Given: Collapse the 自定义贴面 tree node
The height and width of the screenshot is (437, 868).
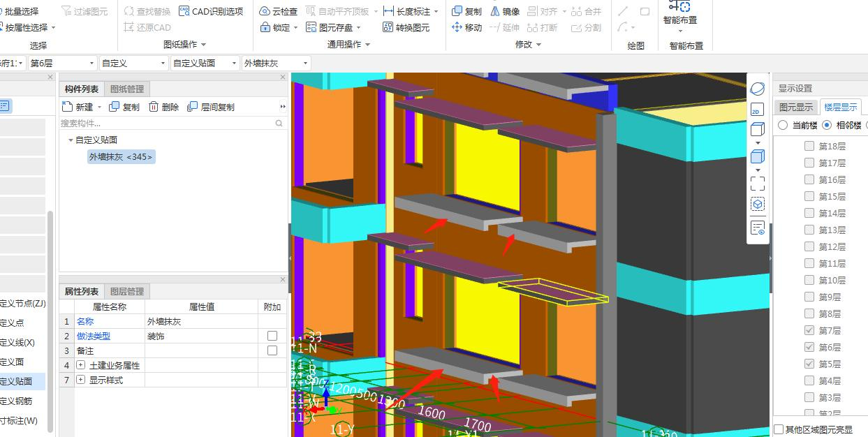Looking at the screenshot, I should click(x=71, y=140).
